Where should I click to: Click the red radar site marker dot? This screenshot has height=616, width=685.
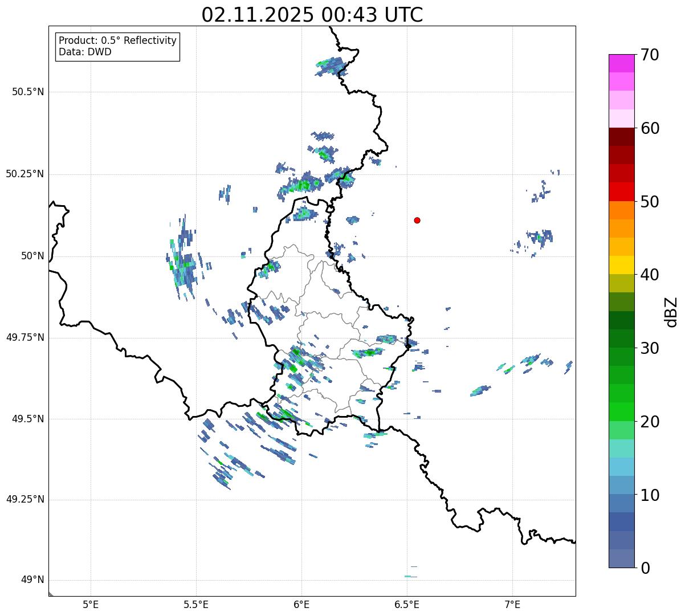[x=417, y=220]
